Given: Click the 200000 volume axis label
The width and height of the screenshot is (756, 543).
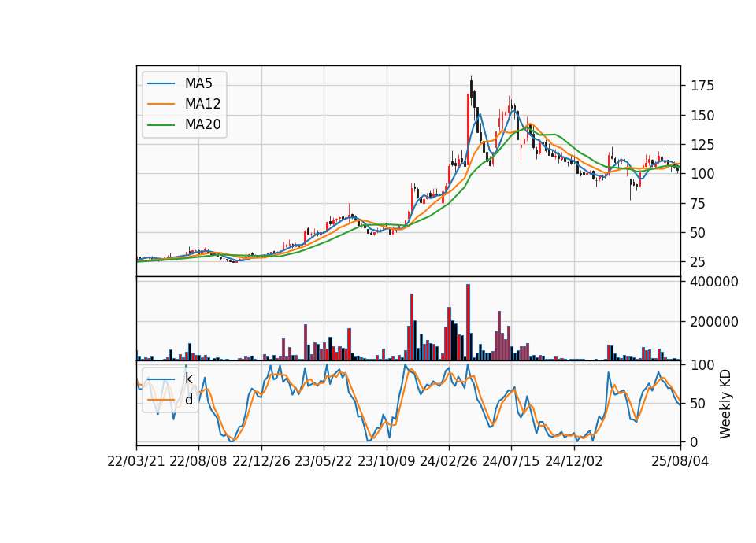Looking at the screenshot, I should pos(714,322).
